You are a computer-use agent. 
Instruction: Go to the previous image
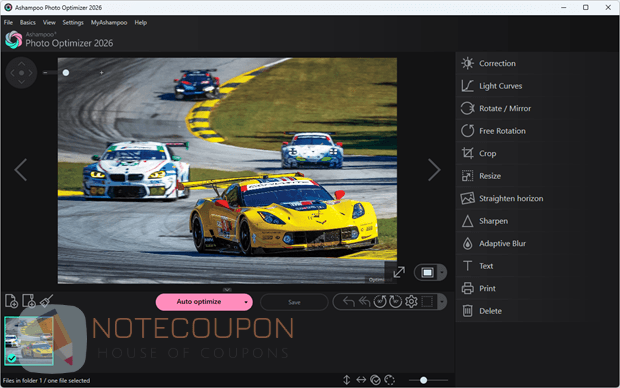coord(21,170)
